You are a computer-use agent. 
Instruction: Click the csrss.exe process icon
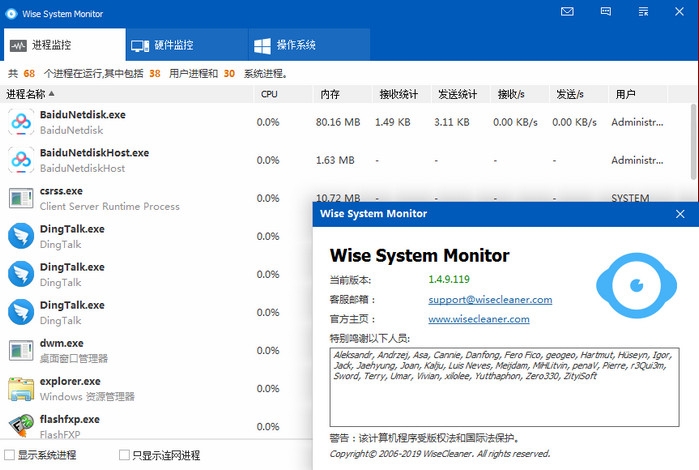tap(21, 198)
